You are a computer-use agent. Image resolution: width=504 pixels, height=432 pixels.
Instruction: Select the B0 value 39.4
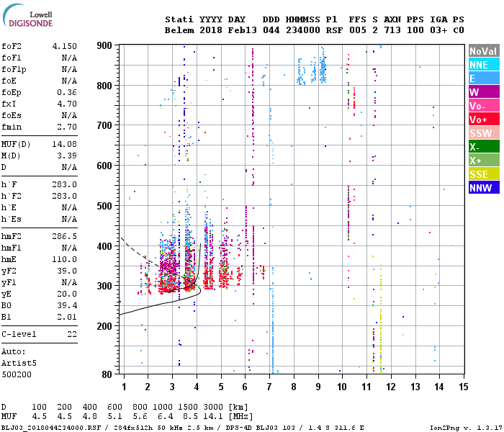67,305
